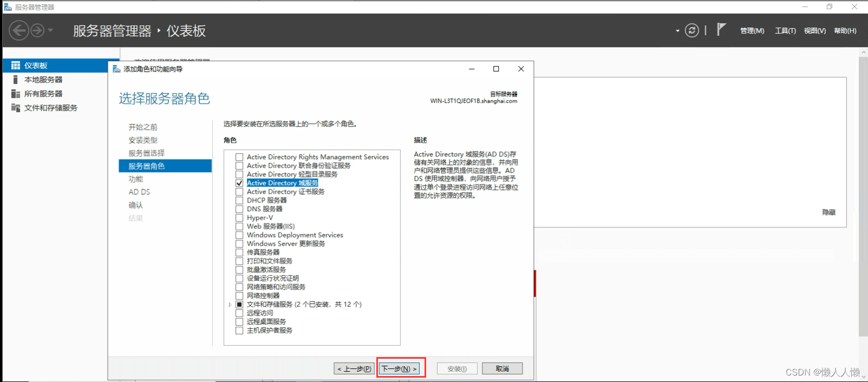Screen dimensions: 868x382
Task: Click the 仪表板 sidebar icon
Action: (x=16, y=65)
